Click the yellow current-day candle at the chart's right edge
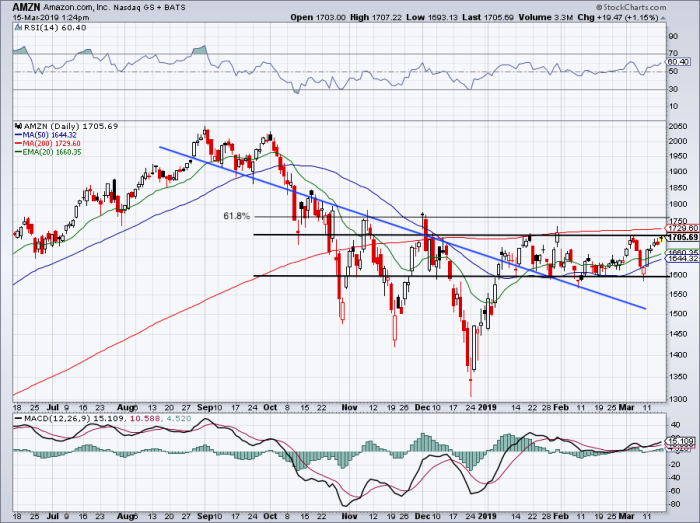Screen dimensions: 700x523 pos(661,239)
